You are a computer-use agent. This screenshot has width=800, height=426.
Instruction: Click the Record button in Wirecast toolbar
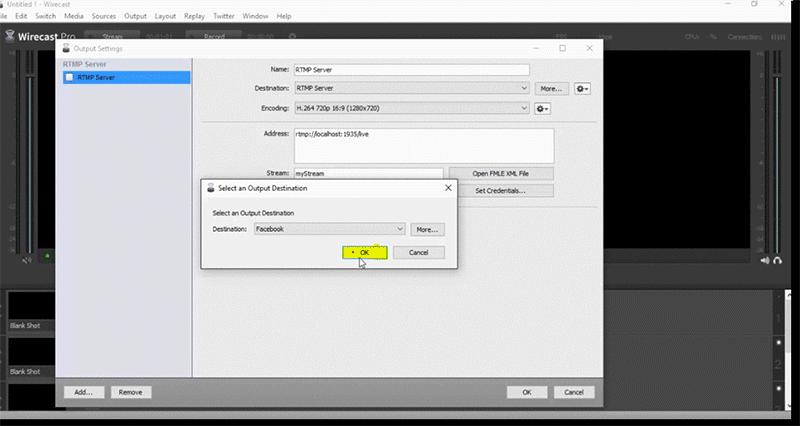(x=214, y=36)
